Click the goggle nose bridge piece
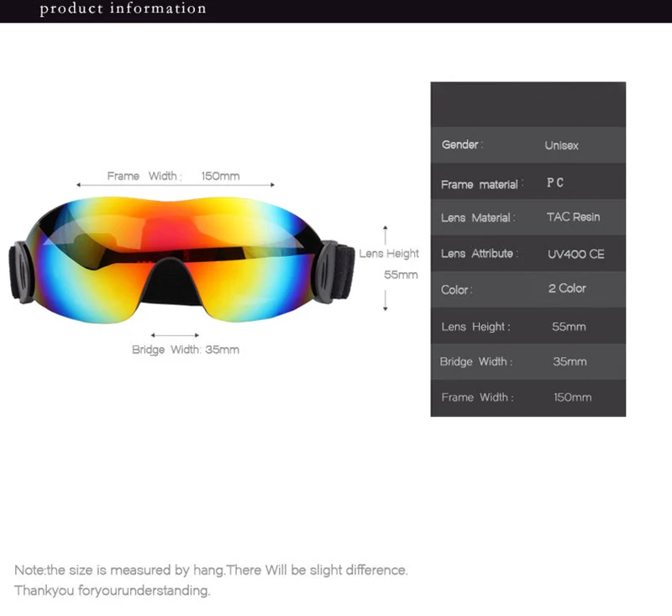This screenshot has width=672, height=616. click(173, 282)
